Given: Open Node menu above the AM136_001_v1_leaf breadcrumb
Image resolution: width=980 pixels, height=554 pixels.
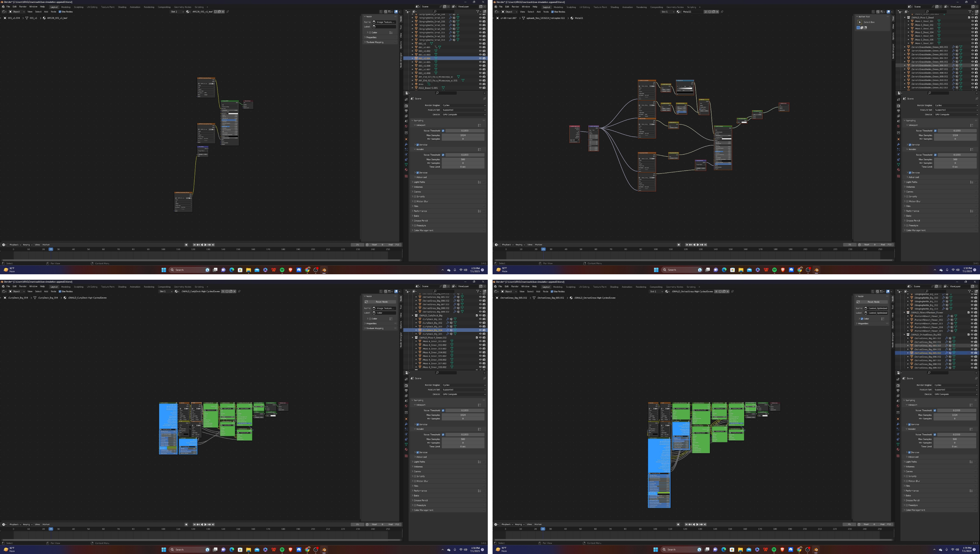Looking at the screenshot, I should click(x=53, y=12).
